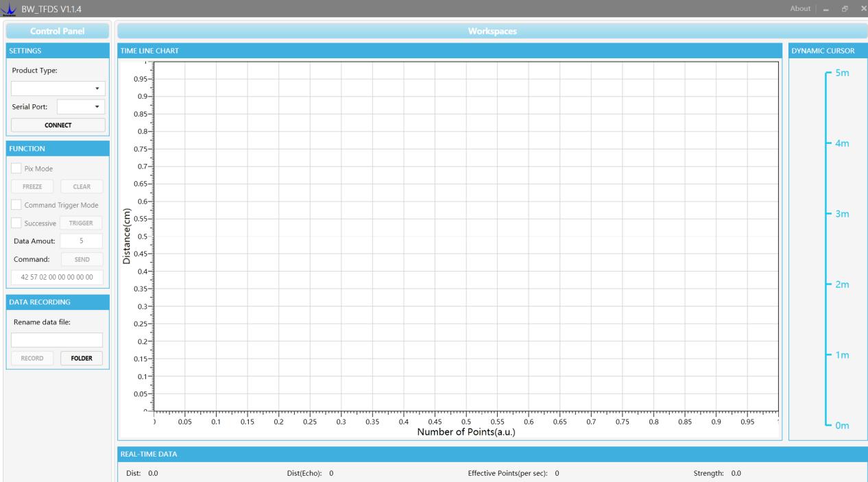
Task: Click the CONNECT button
Action: point(58,125)
